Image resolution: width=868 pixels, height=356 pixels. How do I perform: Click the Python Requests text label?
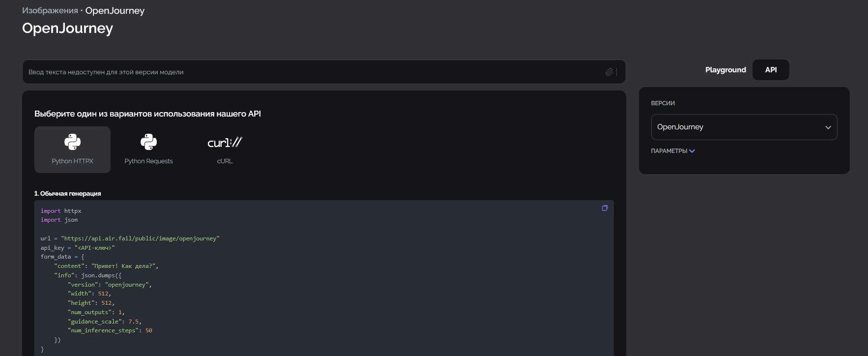click(x=148, y=161)
